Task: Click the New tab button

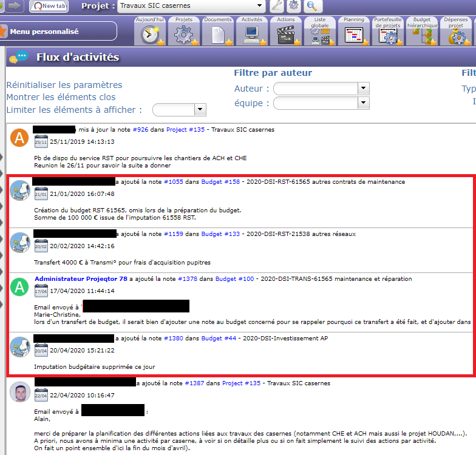Action: pos(49,6)
